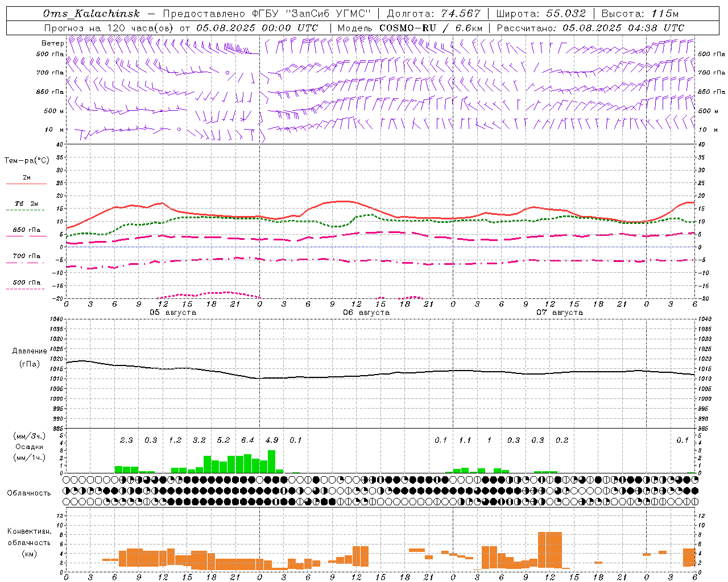Click the black surface pressure curve
728x582 pixels.
[380, 374]
